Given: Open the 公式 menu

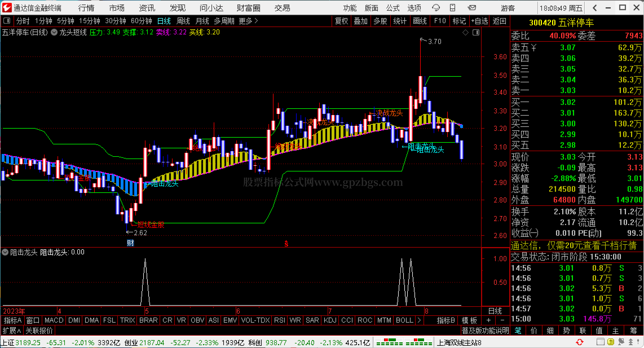Looking at the screenshot, I should [x=393, y=8].
